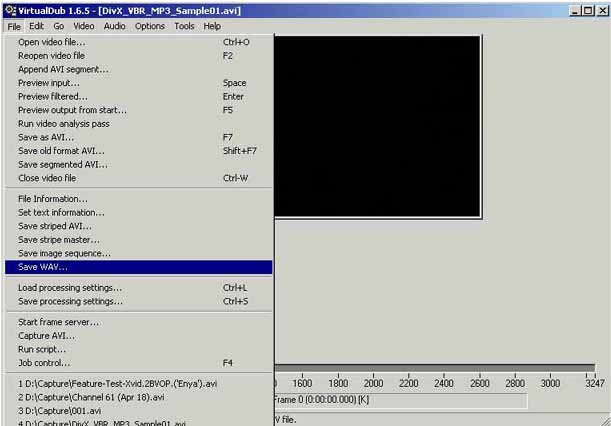Viewport: 611px width, 426px height.
Task: Close the VirtualDub window
Action: [603, 11]
